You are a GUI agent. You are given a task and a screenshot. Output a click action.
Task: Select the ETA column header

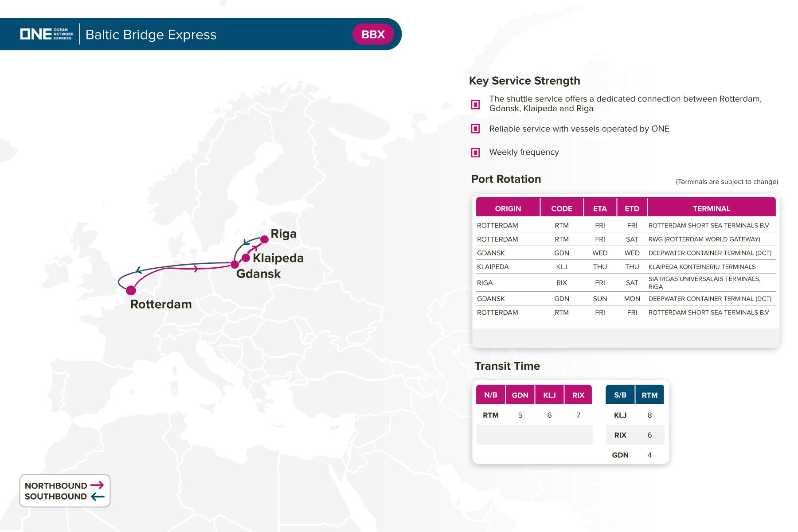tap(600, 208)
